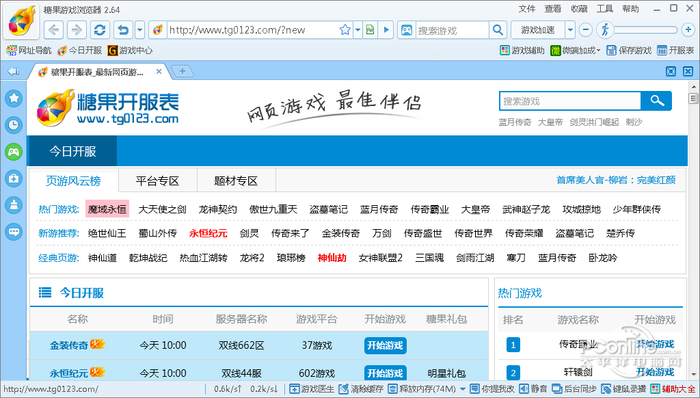Click 游戏辅助 toolbar item
This screenshot has width=700, height=398.
pyautogui.click(x=522, y=50)
